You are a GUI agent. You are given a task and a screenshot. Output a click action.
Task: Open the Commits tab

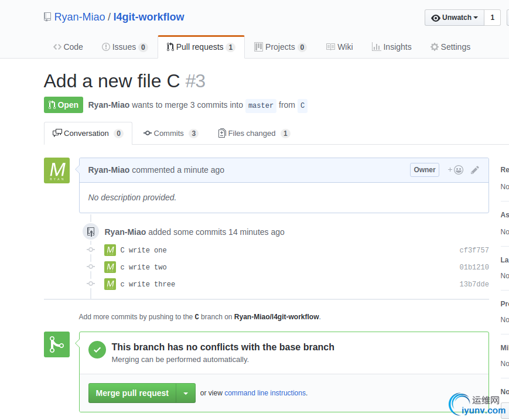click(170, 134)
